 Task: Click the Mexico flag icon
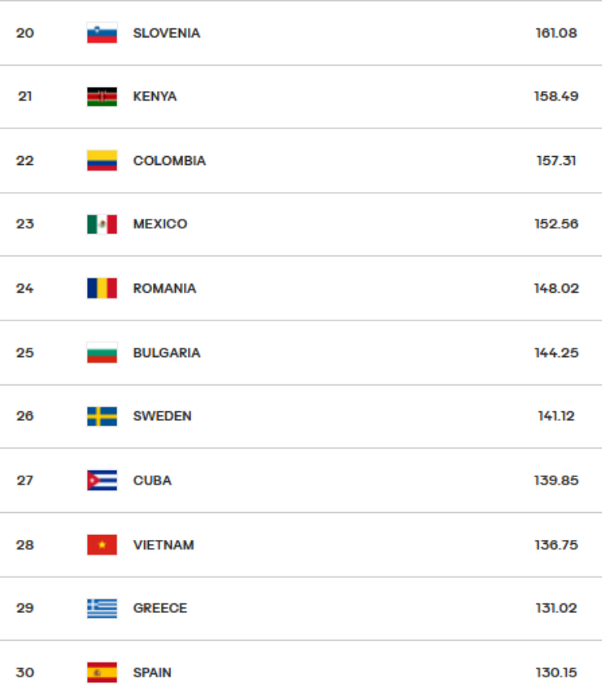click(102, 224)
